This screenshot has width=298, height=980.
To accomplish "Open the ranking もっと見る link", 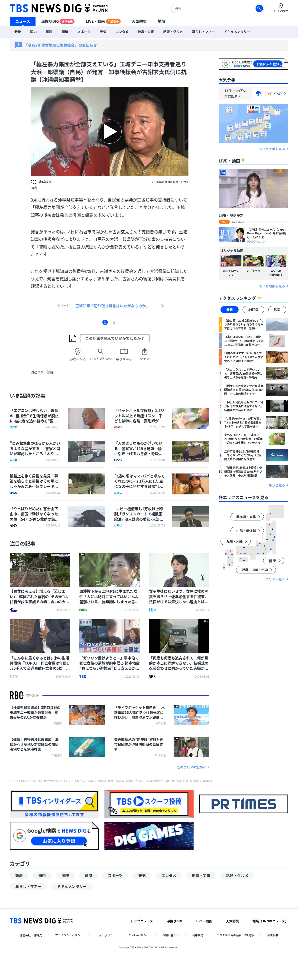I will point(278,485).
